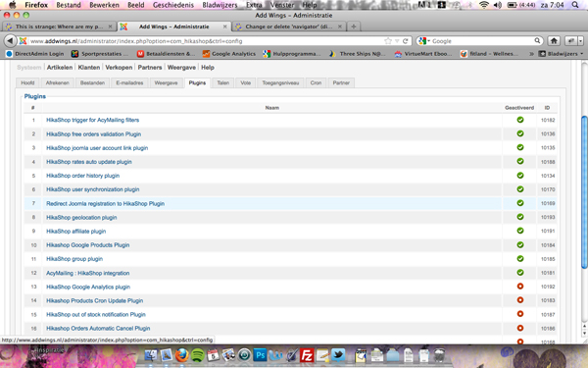The height and width of the screenshot is (368, 588).
Task: Open Firefox home page icon
Action: (x=554, y=41)
